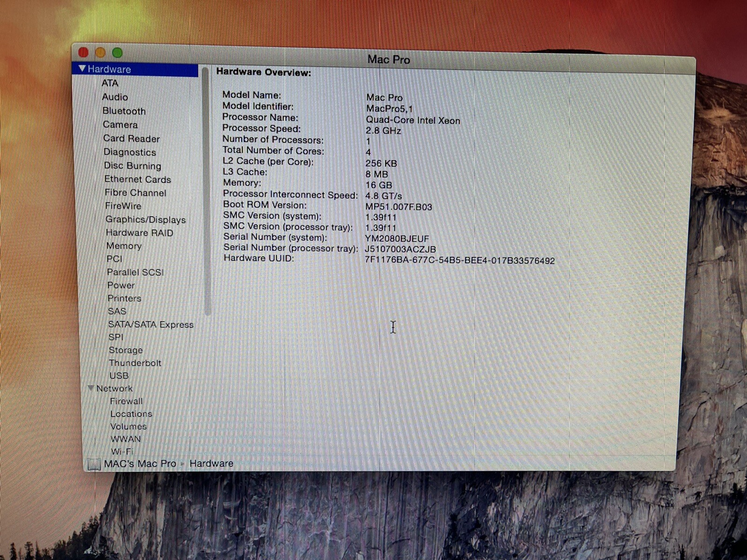The image size is (747, 560).
Task: Click the Number of Processors label
Action: pyautogui.click(x=273, y=140)
